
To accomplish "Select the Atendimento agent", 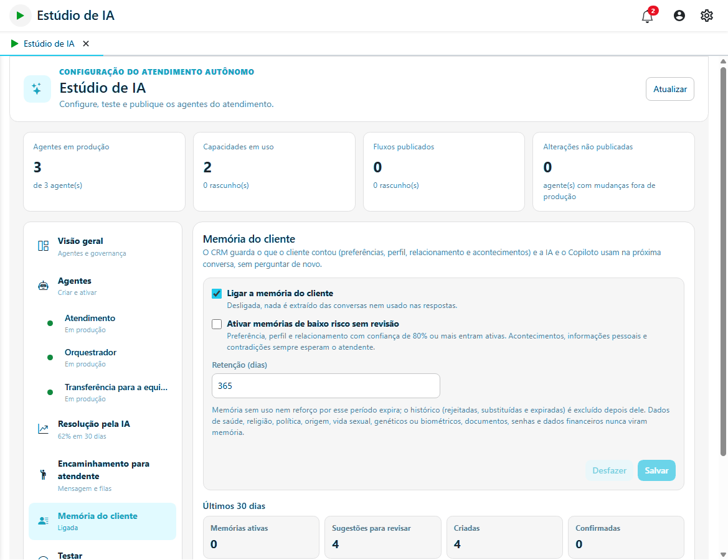I will [109, 324].
